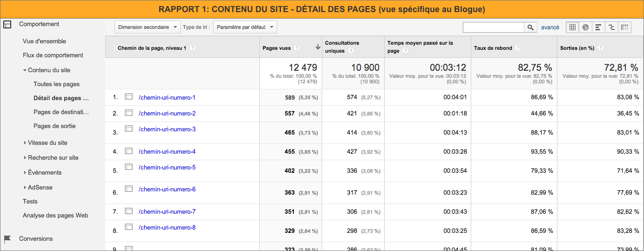The image size is (644, 251).
Task: Click the Conversions flag icon
Action: point(7,239)
